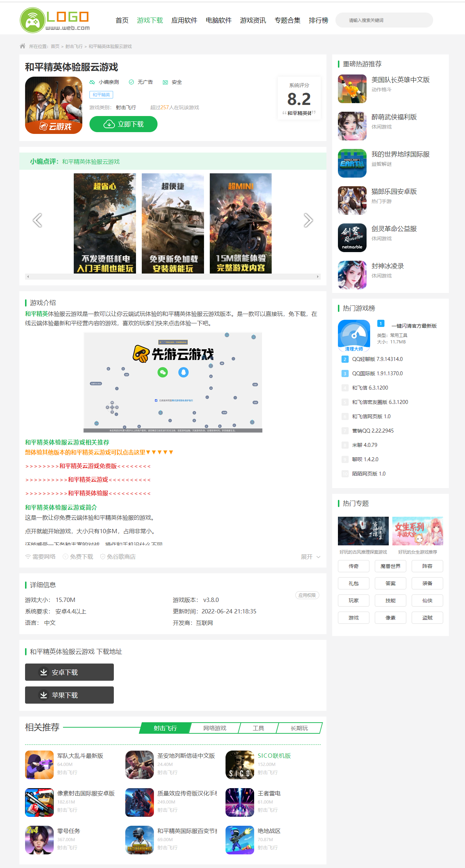Switch to 工具 recommendation tab
Image resolution: width=465 pixels, height=868 pixels.
click(x=258, y=728)
